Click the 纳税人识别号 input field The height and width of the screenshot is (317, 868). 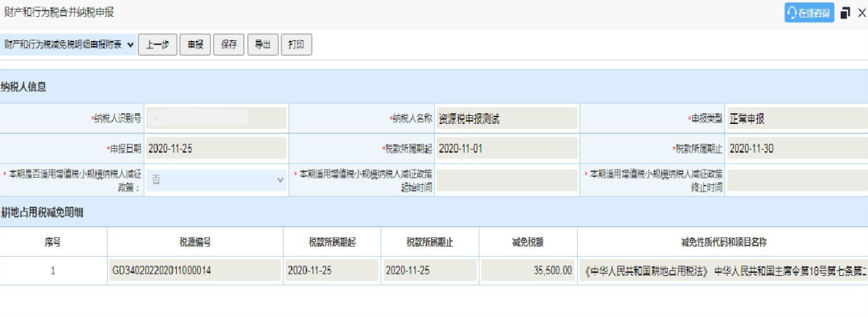point(216,118)
